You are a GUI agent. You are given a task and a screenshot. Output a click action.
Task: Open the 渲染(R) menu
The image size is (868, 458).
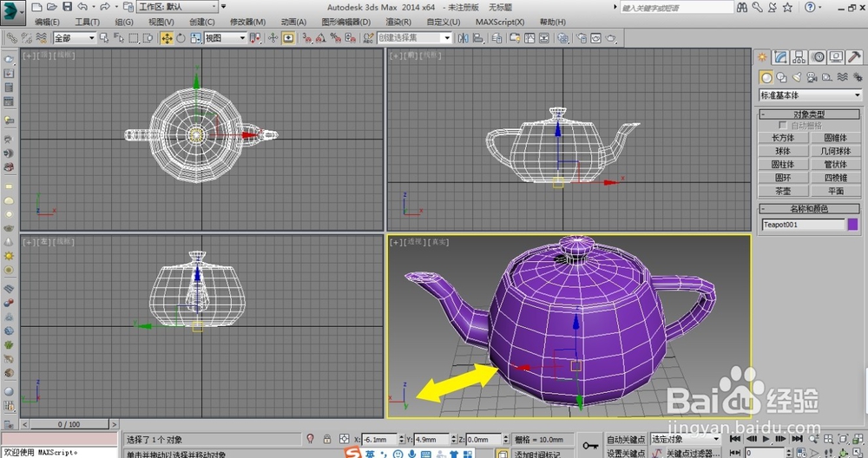398,23
